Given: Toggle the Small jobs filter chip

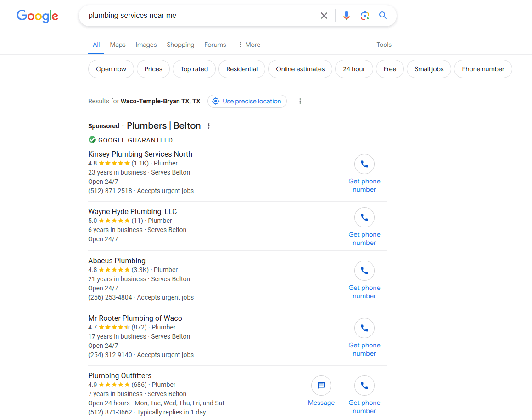Looking at the screenshot, I should tap(429, 69).
